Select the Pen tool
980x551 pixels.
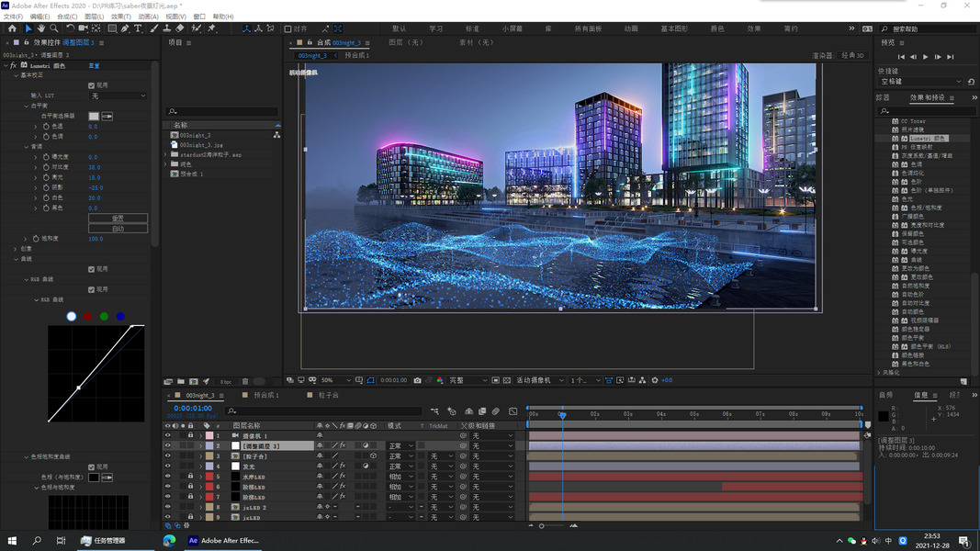[x=125, y=28]
